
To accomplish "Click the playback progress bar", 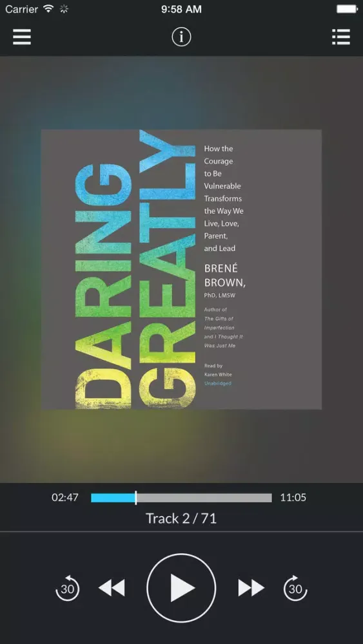I will (x=181, y=498).
